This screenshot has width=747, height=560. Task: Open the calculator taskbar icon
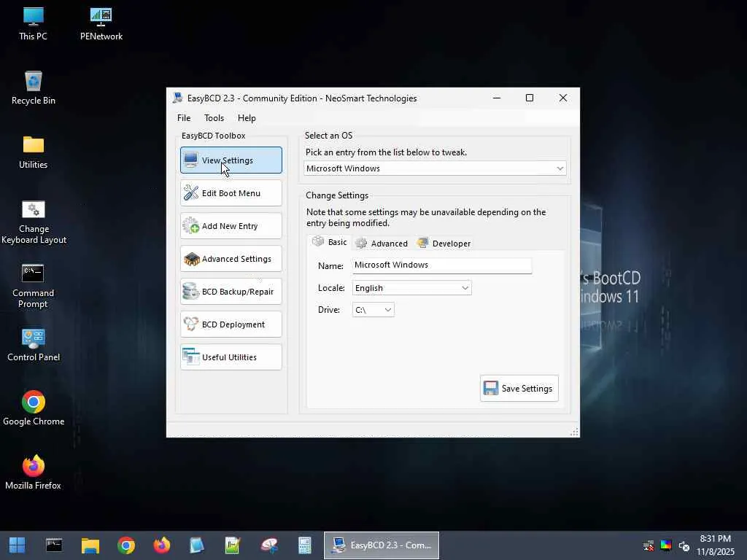(x=304, y=545)
